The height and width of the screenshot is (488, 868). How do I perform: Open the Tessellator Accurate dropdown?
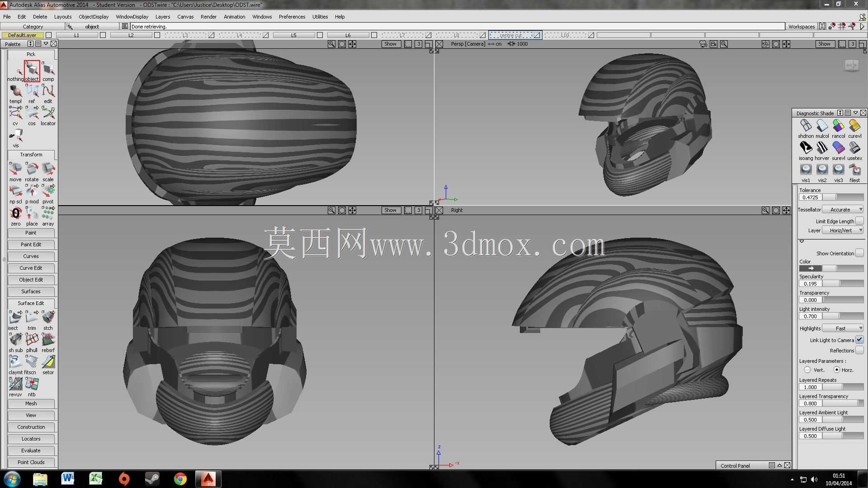[843, 210]
